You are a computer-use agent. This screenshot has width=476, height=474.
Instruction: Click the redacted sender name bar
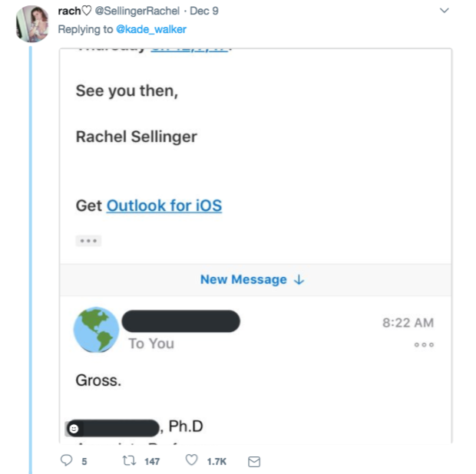click(181, 321)
